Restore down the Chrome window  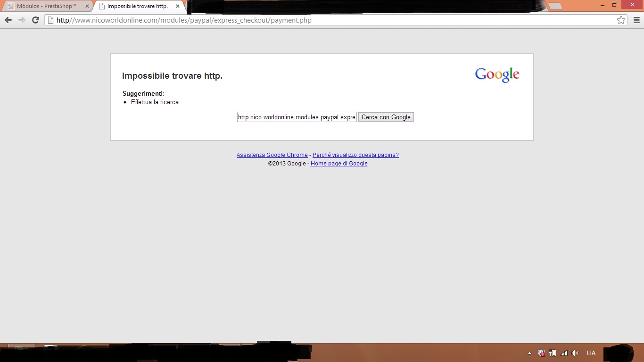[x=614, y=4]
